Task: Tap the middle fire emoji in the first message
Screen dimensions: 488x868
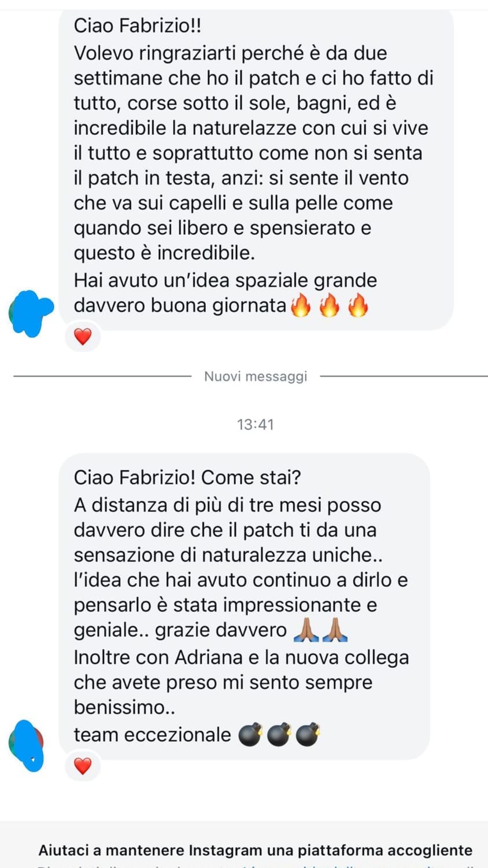Action: (x=329, y=305)
